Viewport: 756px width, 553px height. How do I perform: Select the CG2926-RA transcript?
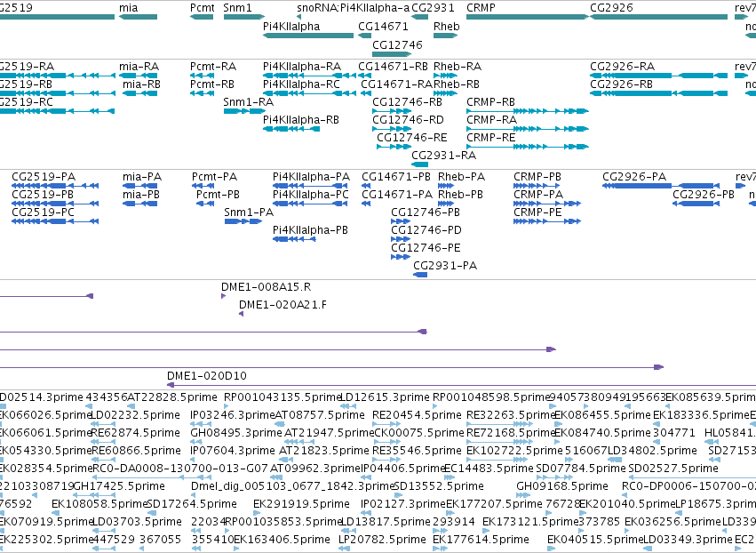[x=658, y=76]
